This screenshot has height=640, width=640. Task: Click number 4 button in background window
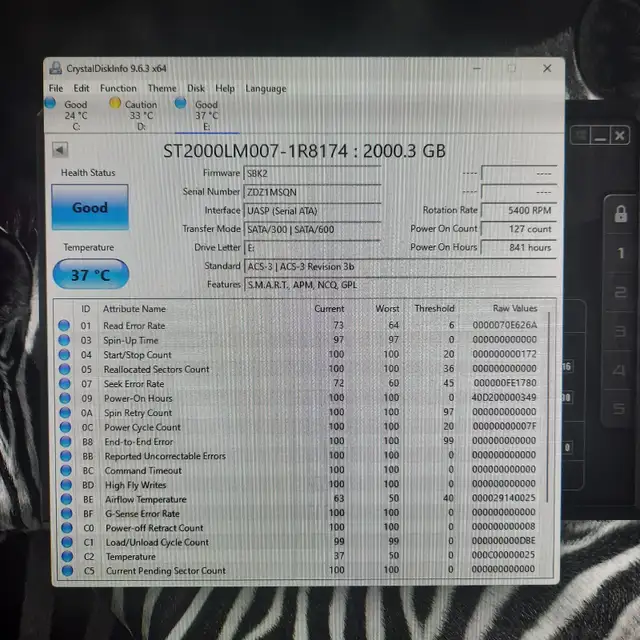pos(619,370)
